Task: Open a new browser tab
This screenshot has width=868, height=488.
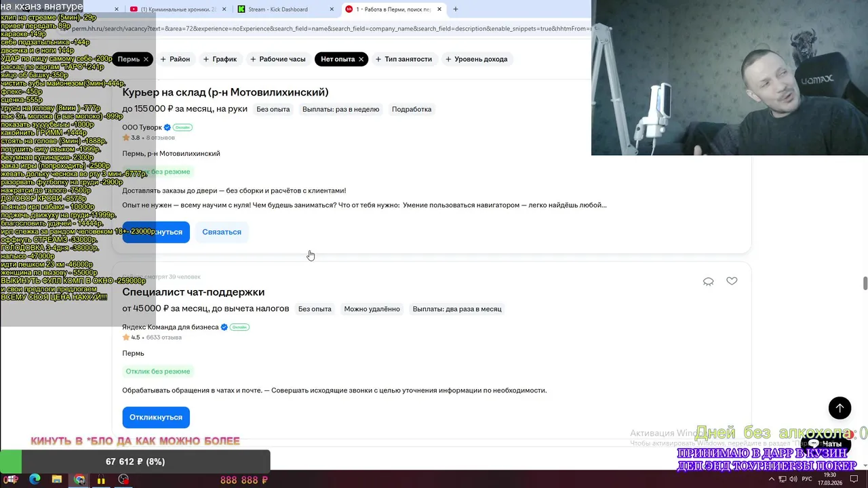Action: coord(456,9)
